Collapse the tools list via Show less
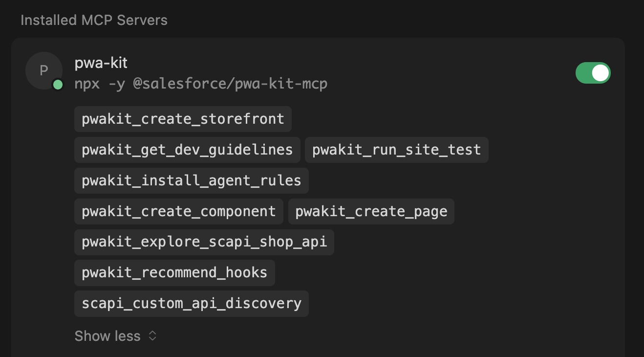Viewport: 644px width, 357px height. [107, 336]
